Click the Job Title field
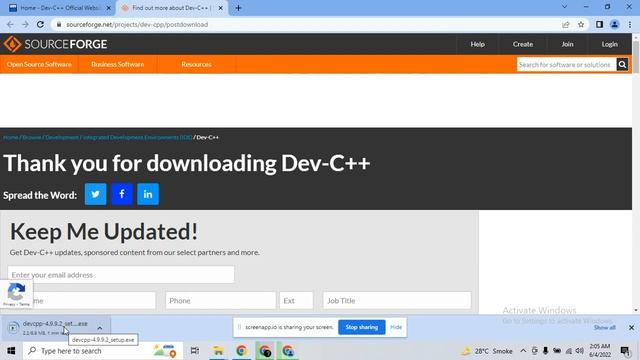 (x=397, y=300)
